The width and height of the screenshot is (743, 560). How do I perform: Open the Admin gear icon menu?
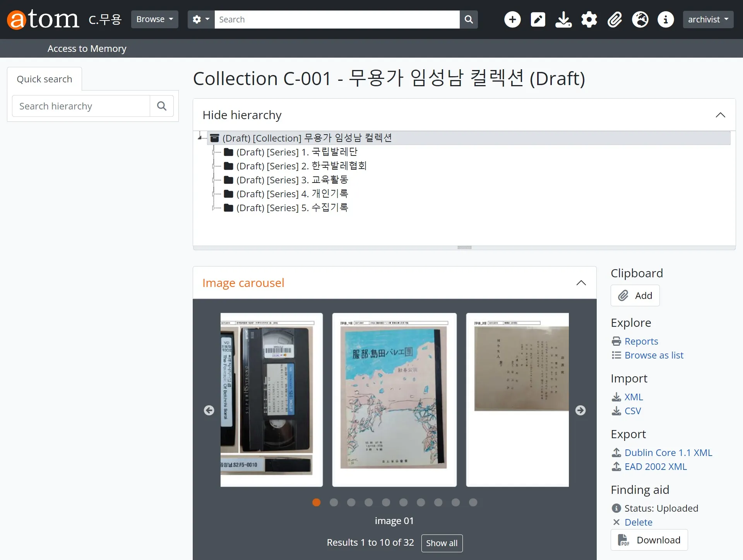589,19
